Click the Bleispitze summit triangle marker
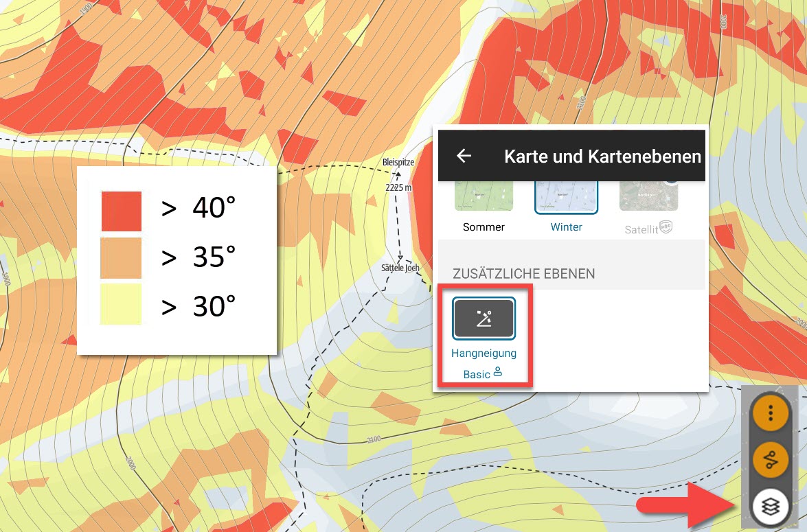This screenshot has width=807, height=532. [398, 175]
